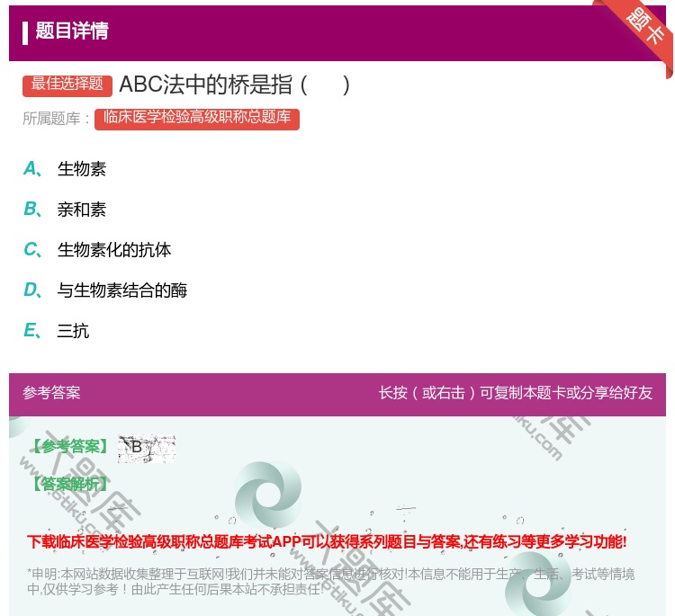The width and height of the screenshot is (675, 616).
Task: Click the gray 申明 disclaimer text
Action: coord(330,581)
